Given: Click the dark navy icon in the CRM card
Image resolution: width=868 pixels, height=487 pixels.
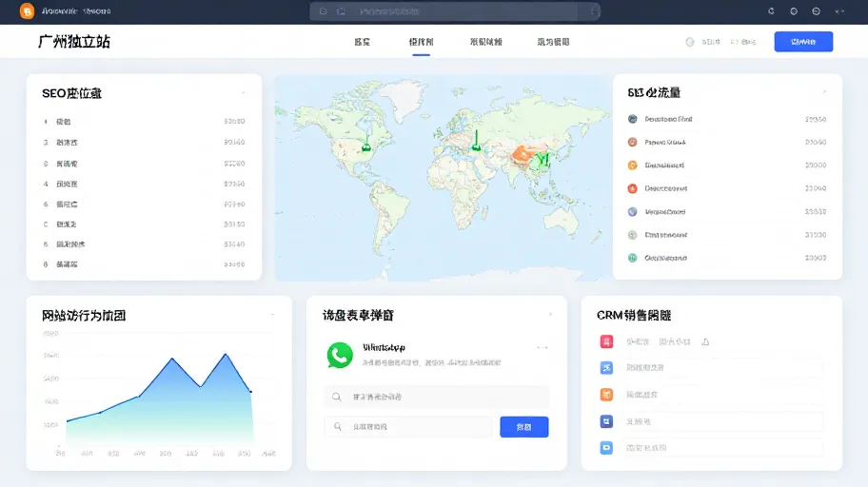Looking at the screenshot, I should tap(606, 421).
